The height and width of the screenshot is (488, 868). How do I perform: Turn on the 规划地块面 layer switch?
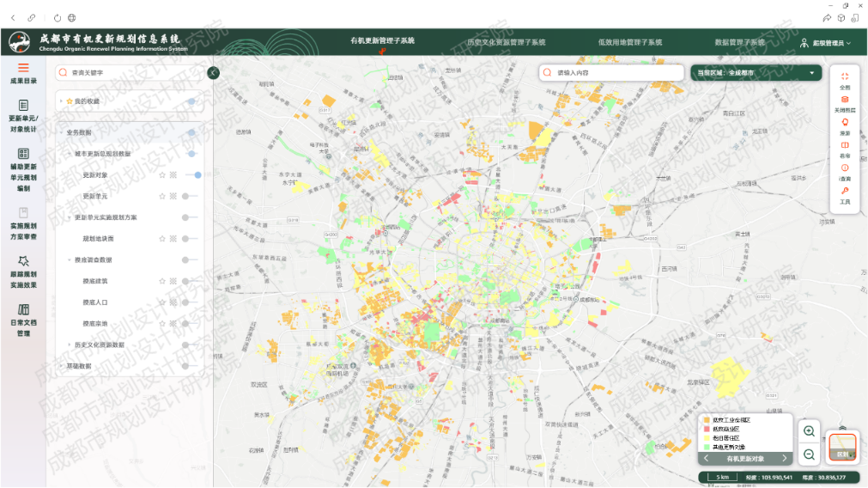tap(190, 239)
